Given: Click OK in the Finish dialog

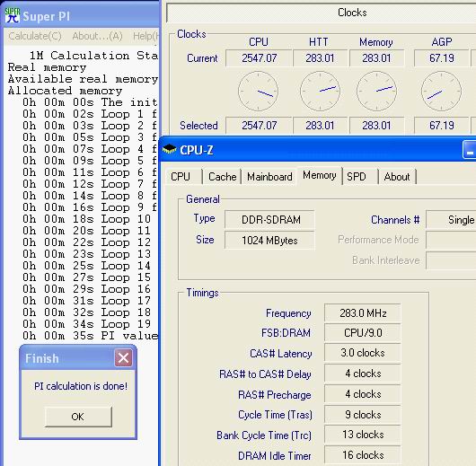Looking at the screenshot, I should 78,417.
